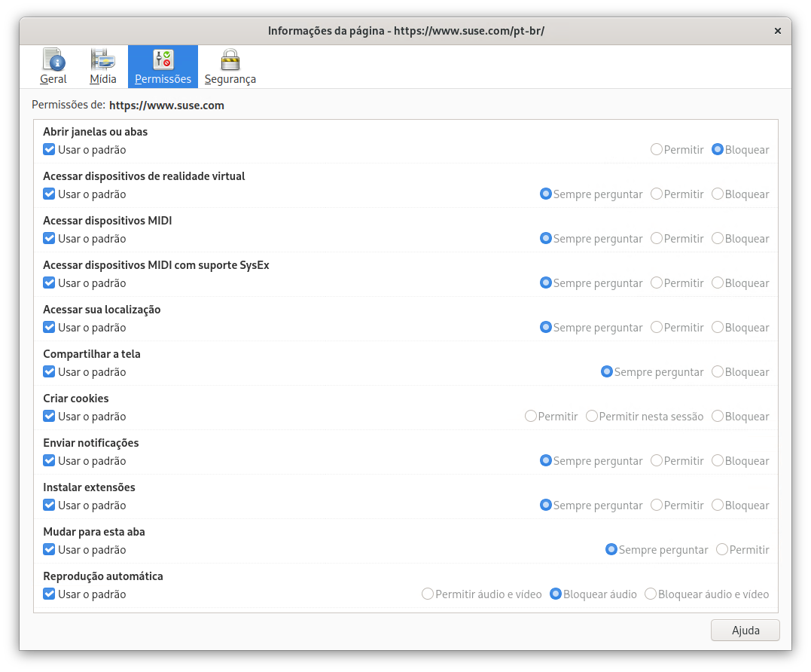Select 'Permitir áudio e vídeo' for autoplay

(428, 594)
